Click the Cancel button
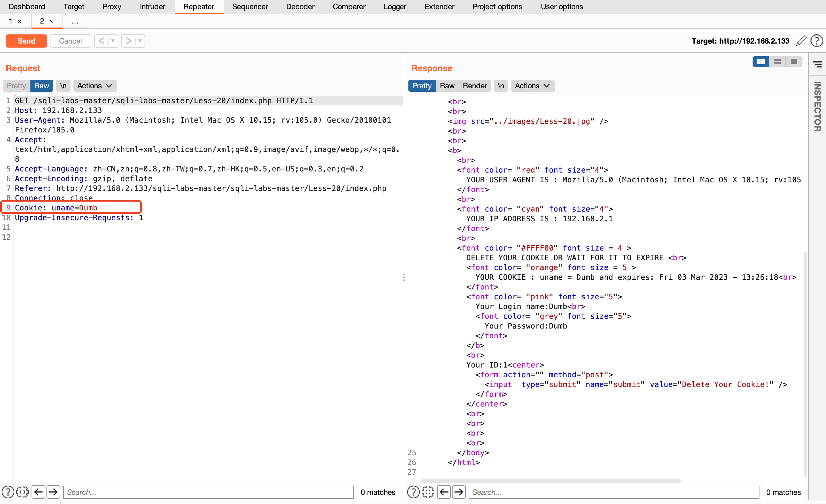Screen dimensions: 826x504 [70, 41]
